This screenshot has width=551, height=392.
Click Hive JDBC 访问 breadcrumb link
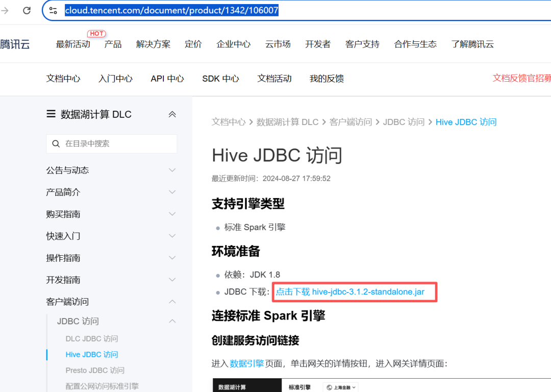point(466,122)
